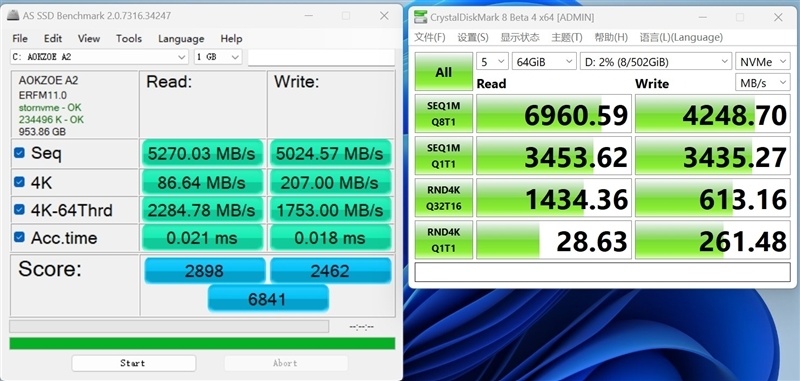Click the AS SSD Benchmark title bar icon

click(13, 16)
